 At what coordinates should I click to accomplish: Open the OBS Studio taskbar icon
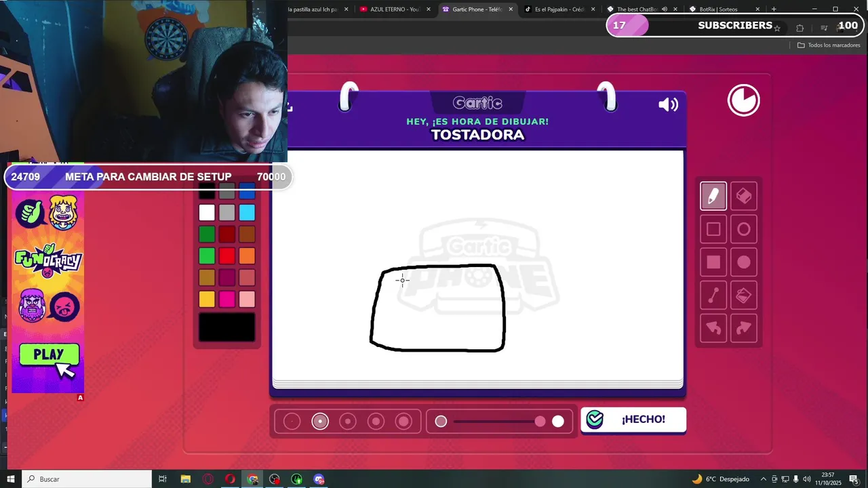[275, 479]
